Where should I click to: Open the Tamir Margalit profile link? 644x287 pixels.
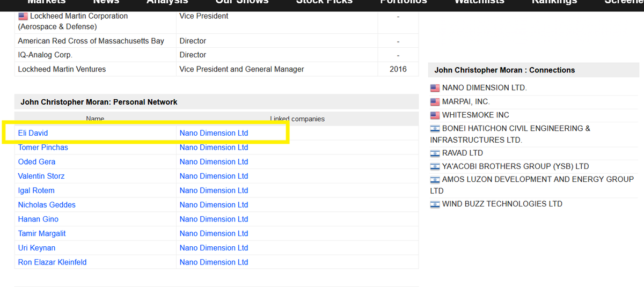[x=42, y=233]
